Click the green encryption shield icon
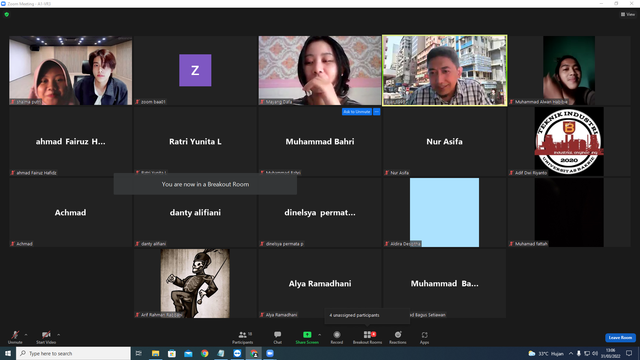The height and width of the screenshot is (360, 640). pos(7,14)
